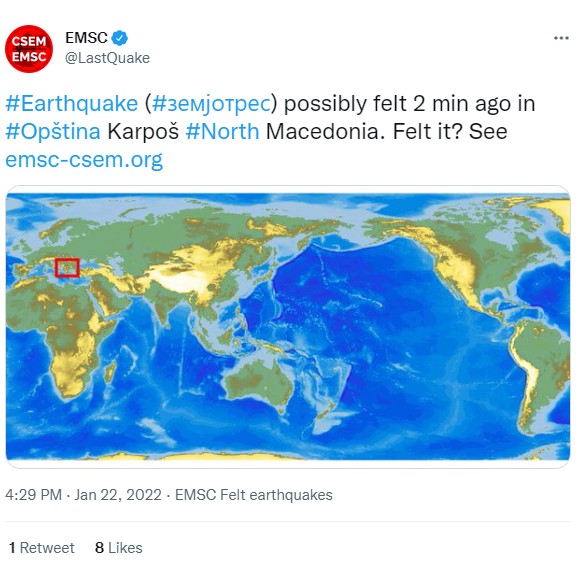Screen dimensions: 583x566
Task: Open the EMSC Felt earthquakes source label
Action: click(x=254, y=495)
